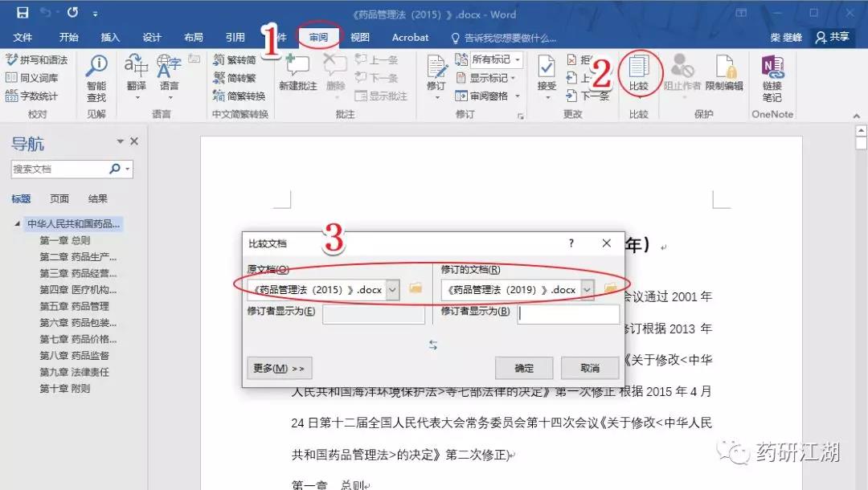Click the More (更多) options button
Image resolution: width=868 pixels, height=490 pixels.
pyautogui.click(x=279, y=368)
